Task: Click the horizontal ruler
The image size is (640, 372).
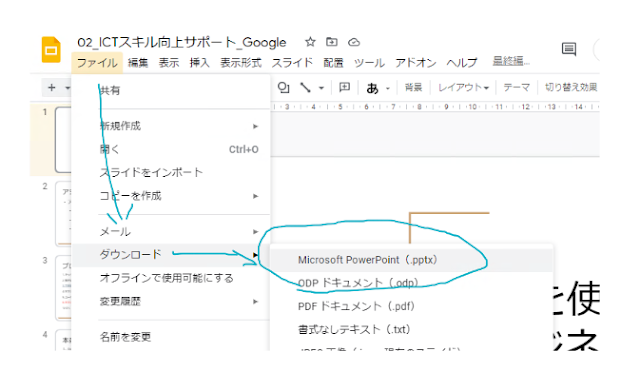Action: (x=435, y=107)
